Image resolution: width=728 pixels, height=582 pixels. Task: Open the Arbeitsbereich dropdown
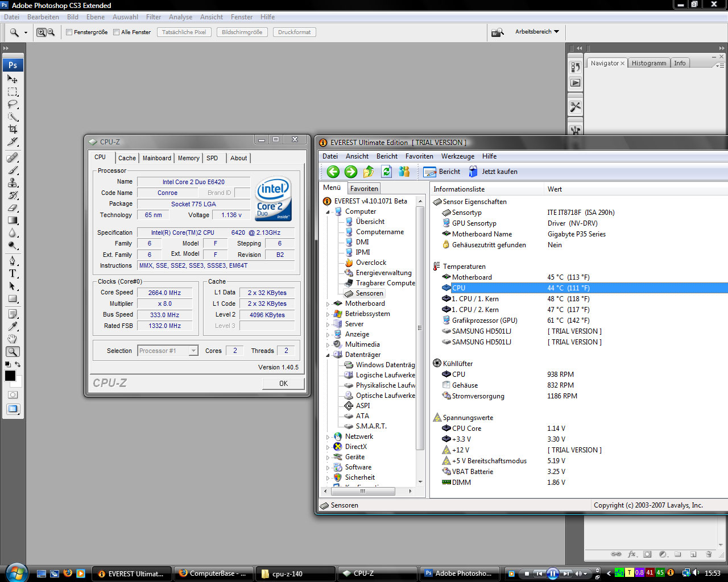[x=537, y=32]
